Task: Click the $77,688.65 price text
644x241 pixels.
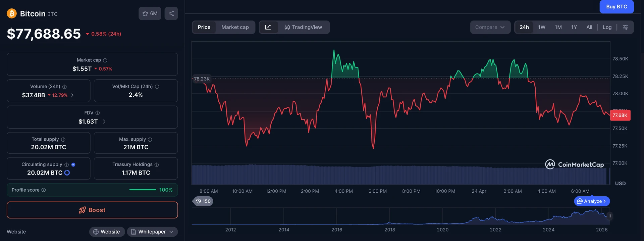Action: tap(44, 34)
